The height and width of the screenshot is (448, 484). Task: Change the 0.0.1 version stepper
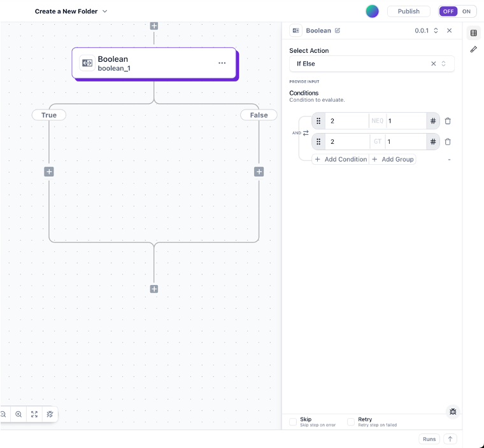(x=436, y=31)
